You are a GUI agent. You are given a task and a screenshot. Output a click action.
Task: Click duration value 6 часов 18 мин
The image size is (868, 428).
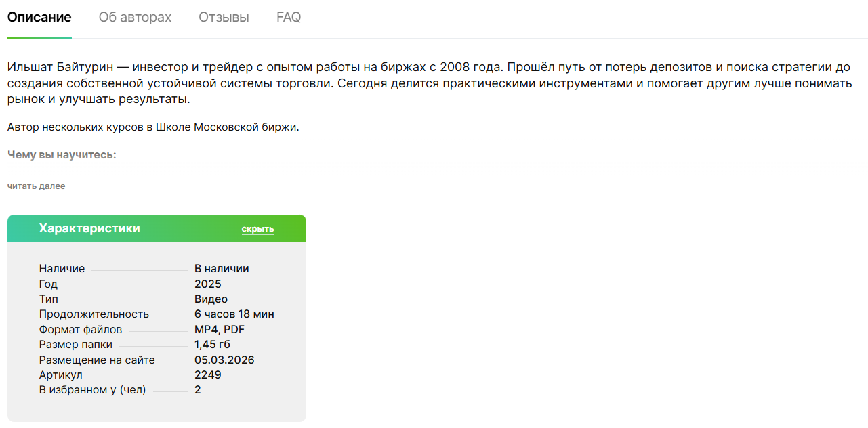234,314
